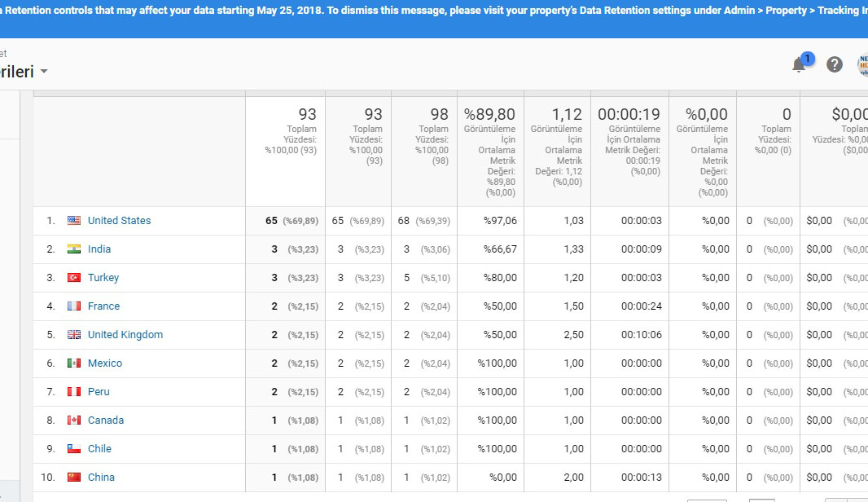This screenshot has height=502, width=868.
Task: Open the United States country link
Action: [119, 221]
